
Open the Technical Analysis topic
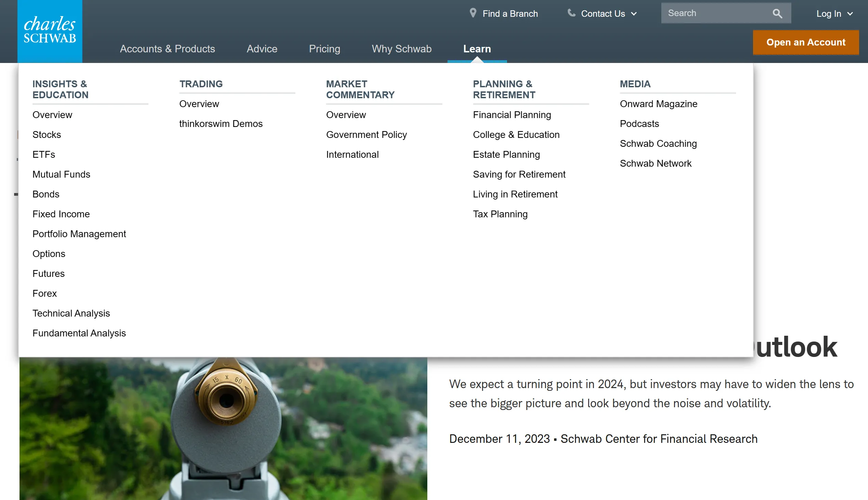coord(71,313)
